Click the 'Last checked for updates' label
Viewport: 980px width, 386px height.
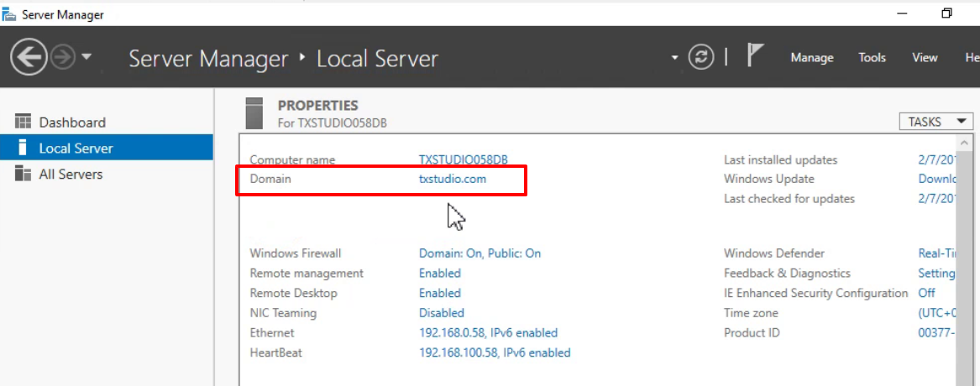(x=789, y=199)
